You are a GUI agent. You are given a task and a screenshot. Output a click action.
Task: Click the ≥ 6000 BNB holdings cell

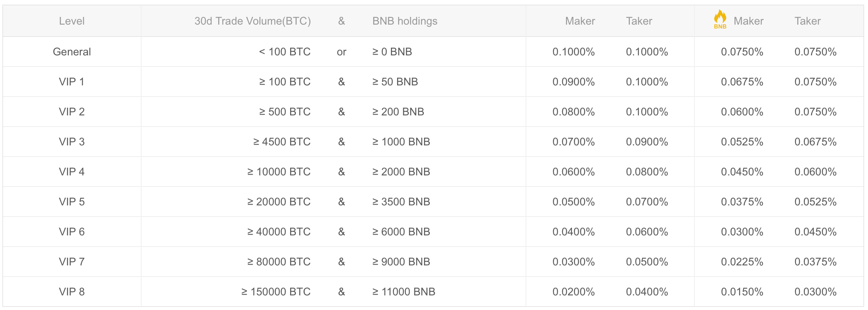tap(401, 232)
